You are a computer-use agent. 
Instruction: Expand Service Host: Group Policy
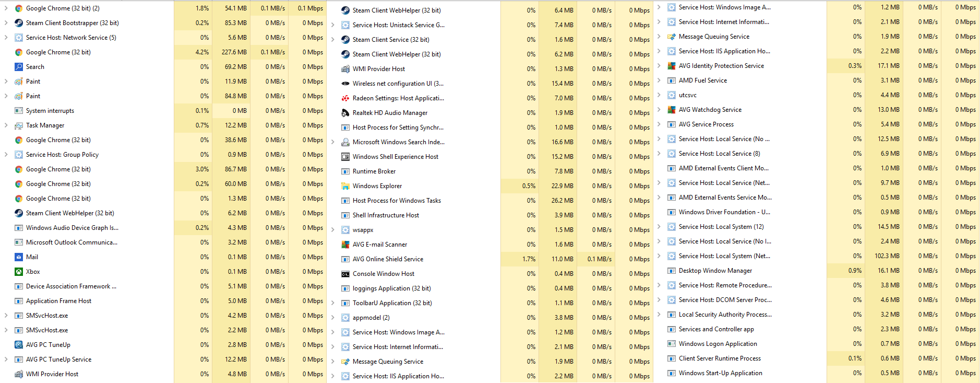click(x=6, y=155)
